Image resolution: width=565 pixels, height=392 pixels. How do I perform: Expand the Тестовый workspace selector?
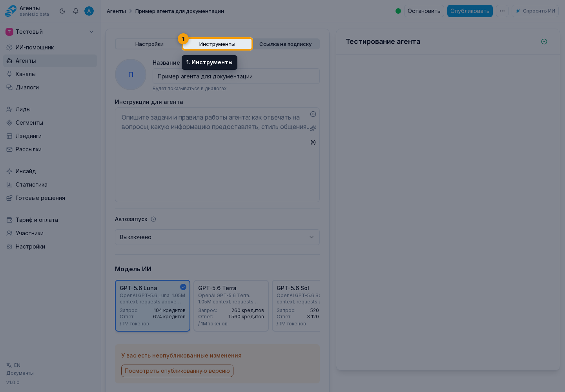tap(50, 32)
